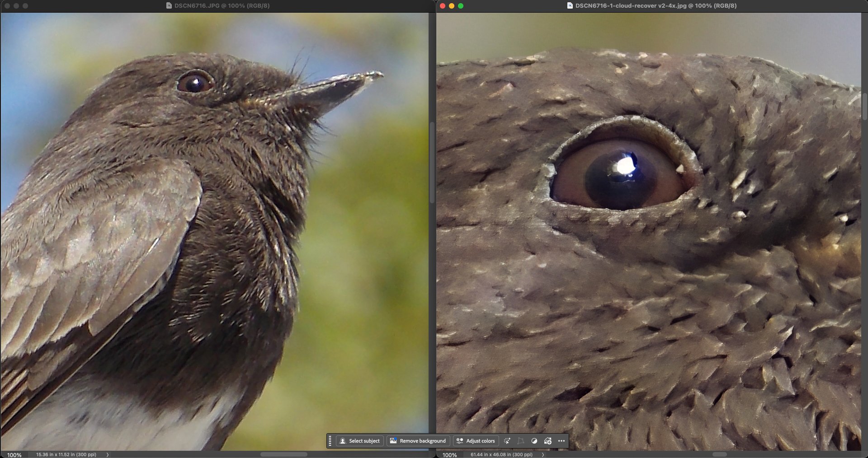Click the transform bounding box icon
Image resolution: width=868 pixels, height=458 pixels.
click(521, 441)
